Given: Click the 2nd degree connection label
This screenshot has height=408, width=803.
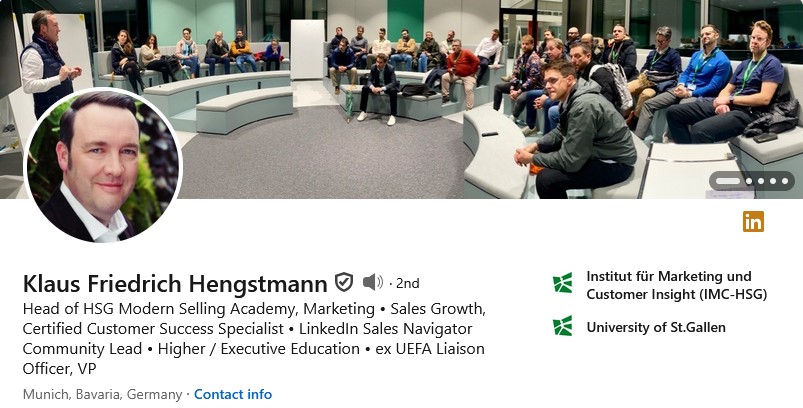Looking at the screenshot, I should click(407, 283).
